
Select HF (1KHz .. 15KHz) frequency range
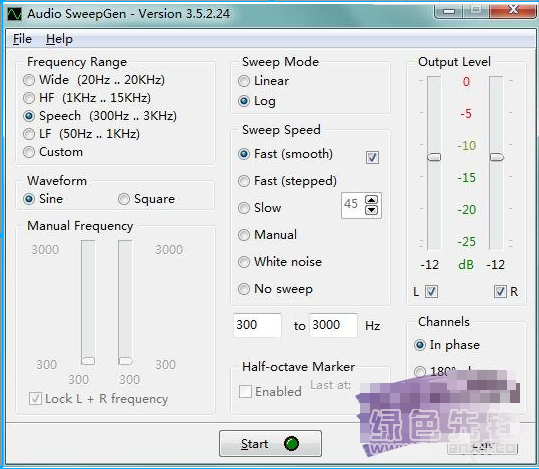point(87,98)
